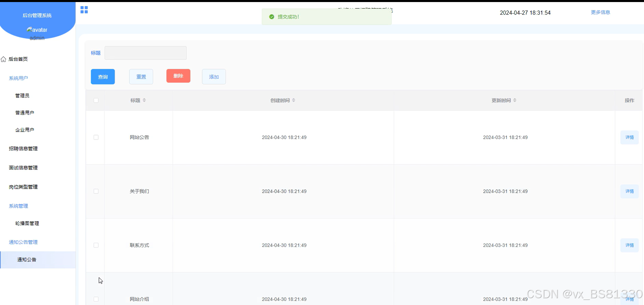This screenshot has width=644, height=305.
Task: Click the 网站公告 title cell
Action: pyautogui.click(x=139, y=137)
